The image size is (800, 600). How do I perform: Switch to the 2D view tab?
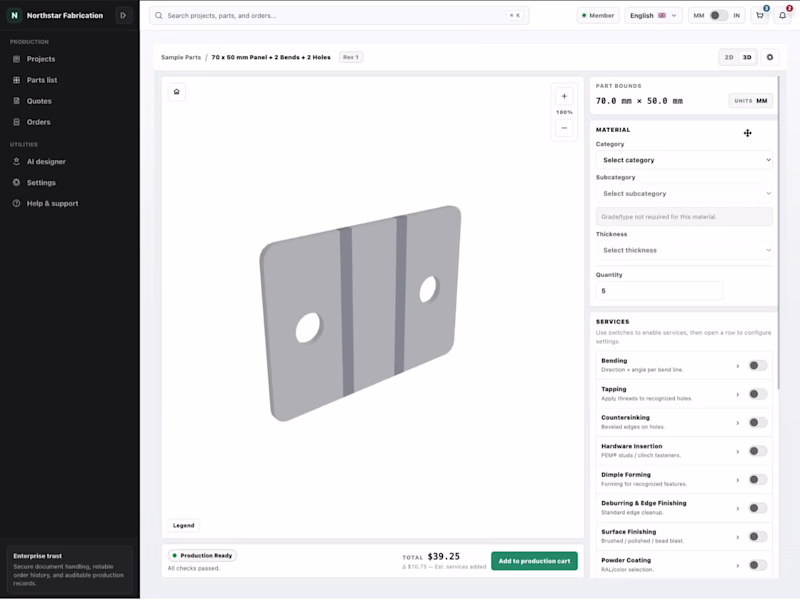click(x=729, y=57)
